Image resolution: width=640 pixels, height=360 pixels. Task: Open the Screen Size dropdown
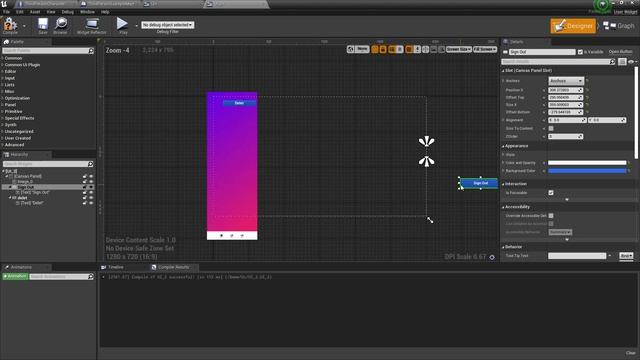pyautogui.click(x=459, y=49)
